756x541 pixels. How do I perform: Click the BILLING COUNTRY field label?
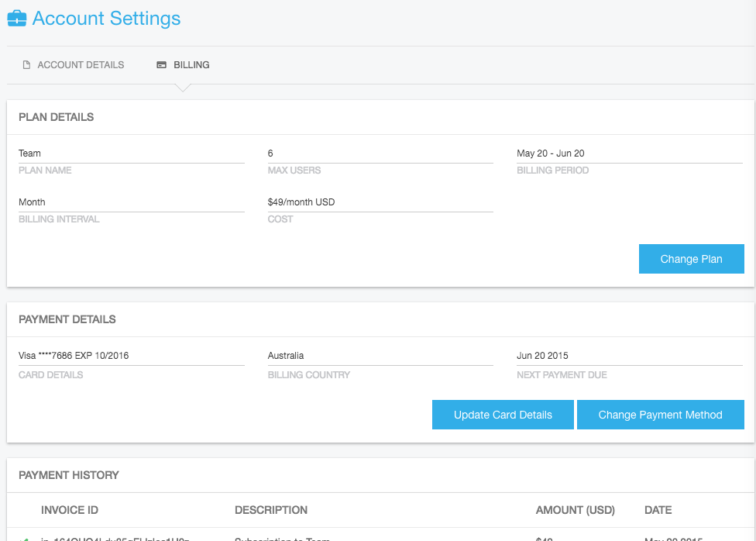coord(309,375)
